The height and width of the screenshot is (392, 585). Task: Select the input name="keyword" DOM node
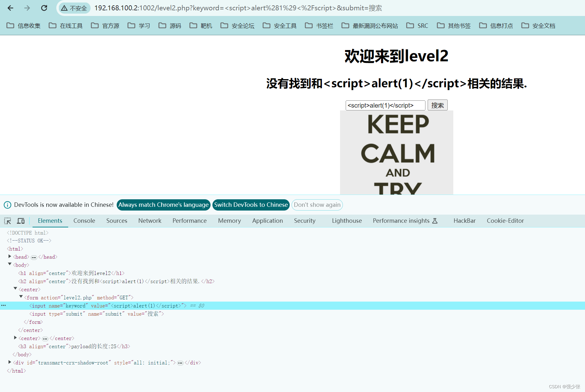pyautogui.click(x=108, y=306)
